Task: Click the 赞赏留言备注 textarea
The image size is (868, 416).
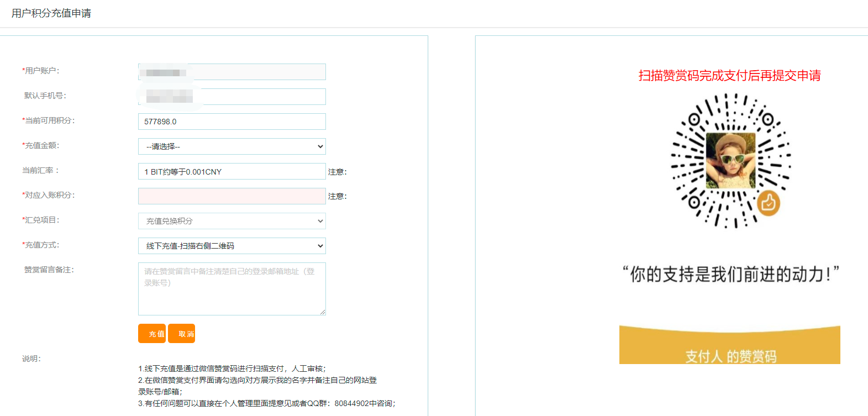Action: click(232, 289)
